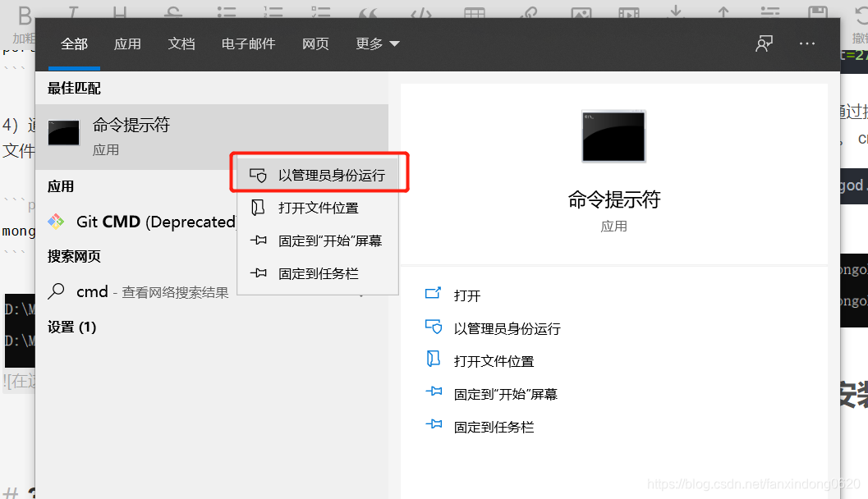Insert an image from the toolbar
The width and height of the screenshot is (868, 499).
coord(581,11)
